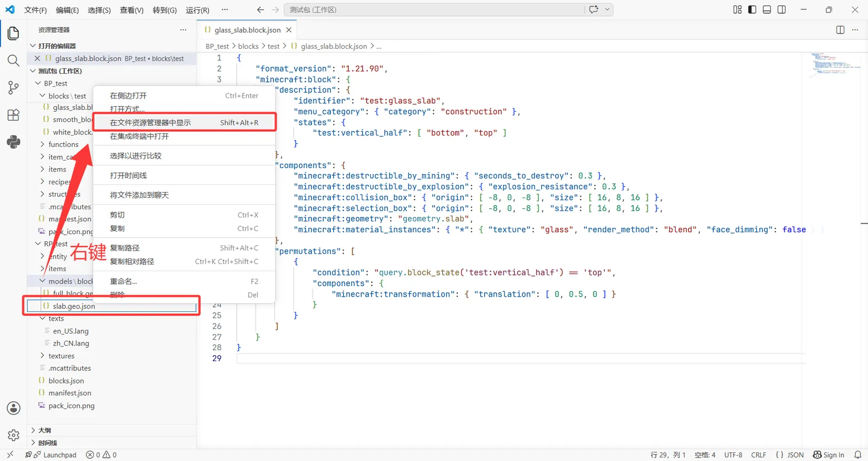The height and width of the screenshot is (461, 868).
Task: Collapse the texts folder
Action: point(56,318)
